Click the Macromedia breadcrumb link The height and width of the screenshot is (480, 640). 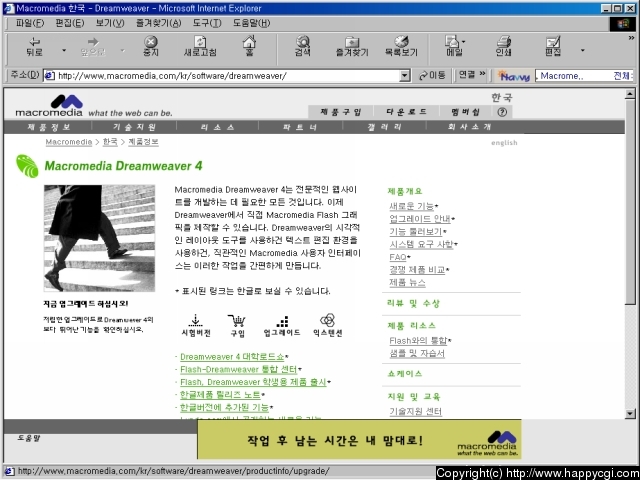69,142
